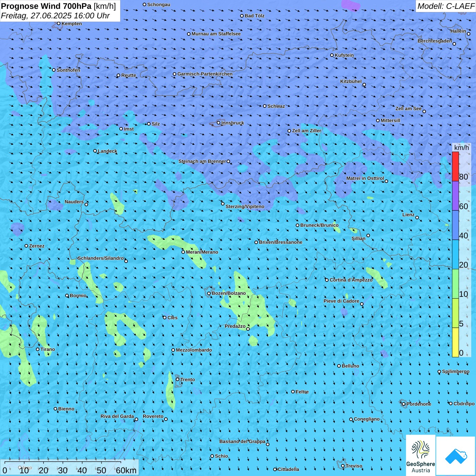Click the 'Pieve di Cadore' label

(341, 301)
